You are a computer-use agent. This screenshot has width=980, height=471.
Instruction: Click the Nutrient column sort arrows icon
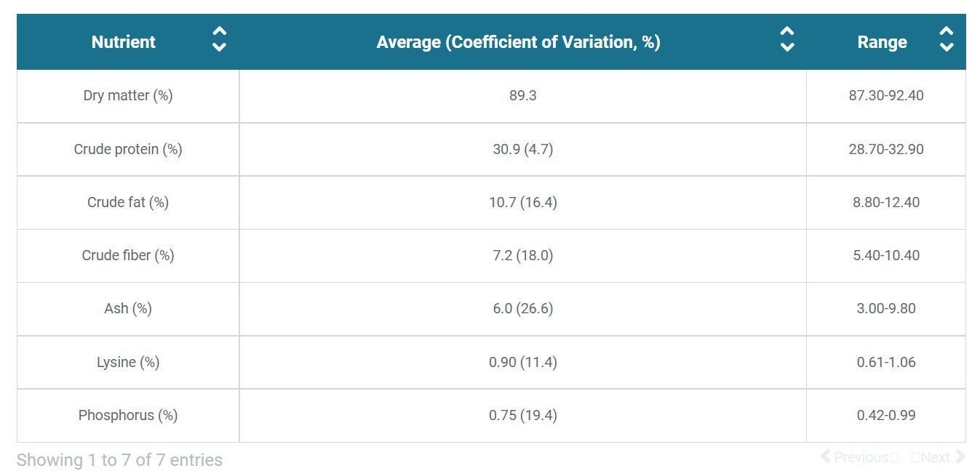pos(219,39)
